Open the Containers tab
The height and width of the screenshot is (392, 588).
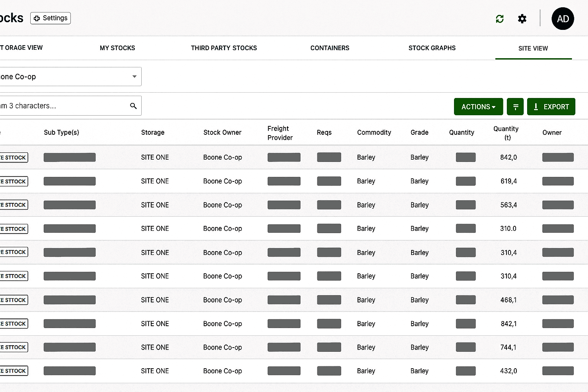coord(330,48)
